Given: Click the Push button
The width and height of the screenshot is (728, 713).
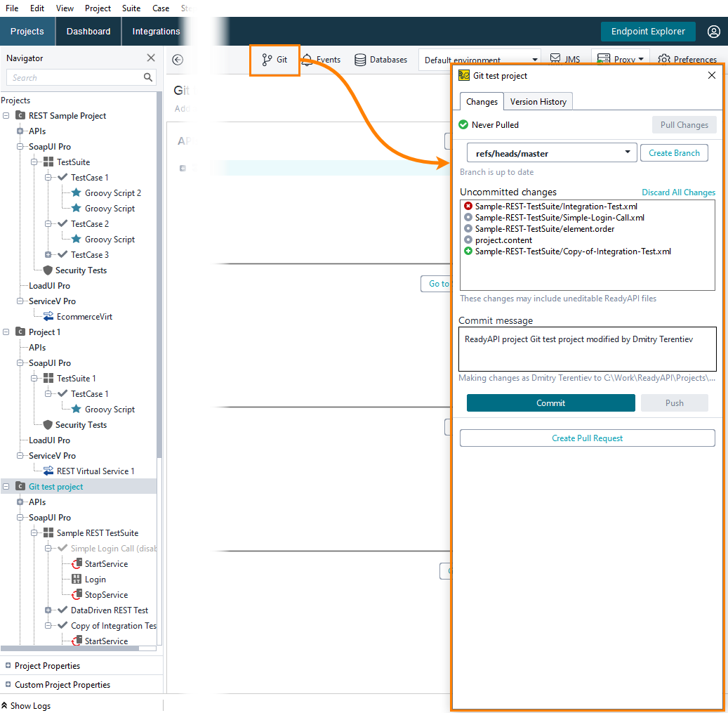Looking at the screenshot, I should point(674,403).
